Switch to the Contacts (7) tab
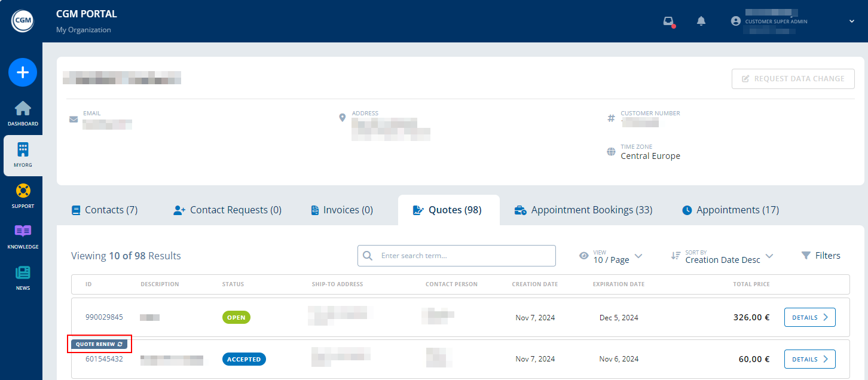 click(105, 210)
